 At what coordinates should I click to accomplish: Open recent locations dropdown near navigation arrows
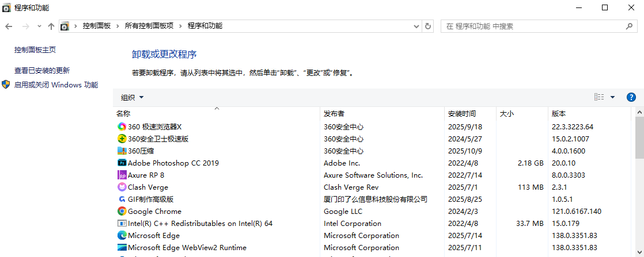coord(39,26)
